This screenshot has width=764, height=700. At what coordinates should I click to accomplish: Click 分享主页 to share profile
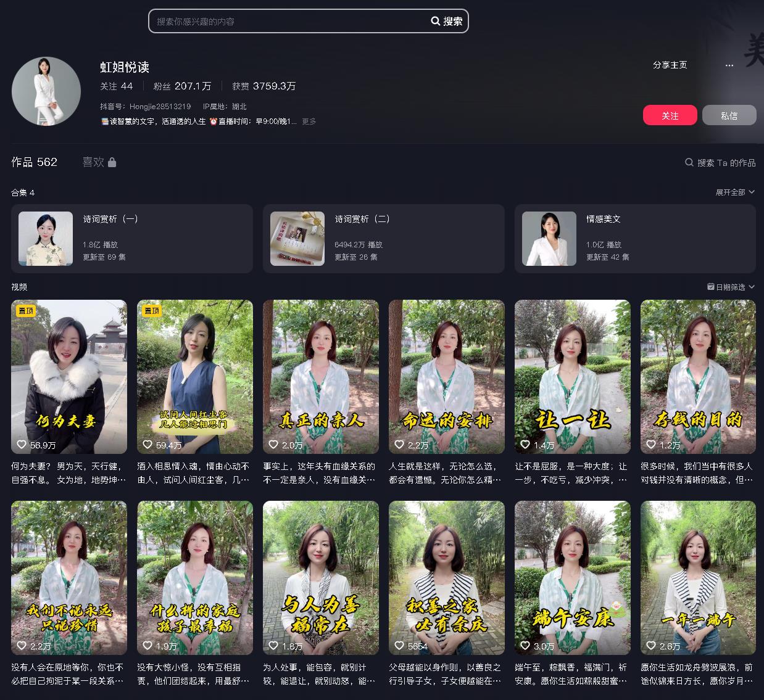670,65
